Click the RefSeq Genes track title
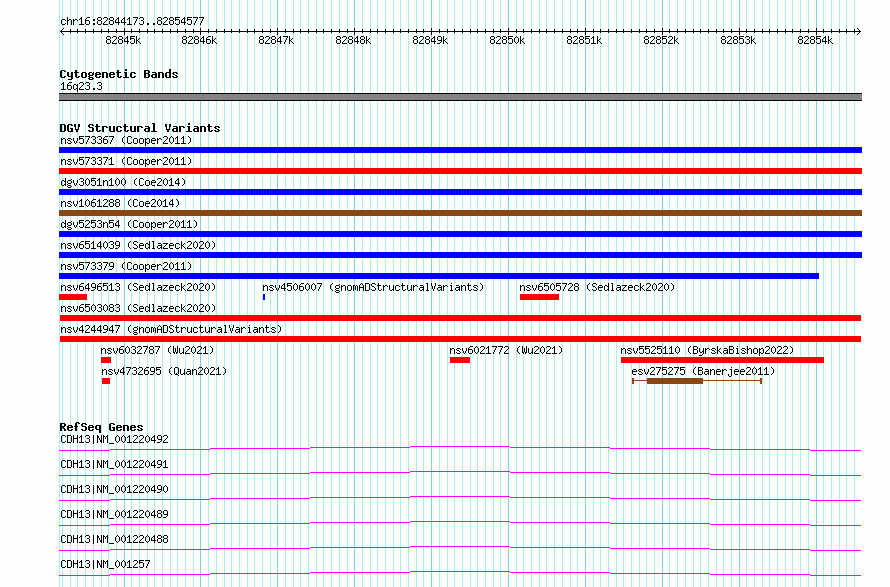The height and width of the screenshot is (587, 890). pyautogui.click(x=101, y=427)
